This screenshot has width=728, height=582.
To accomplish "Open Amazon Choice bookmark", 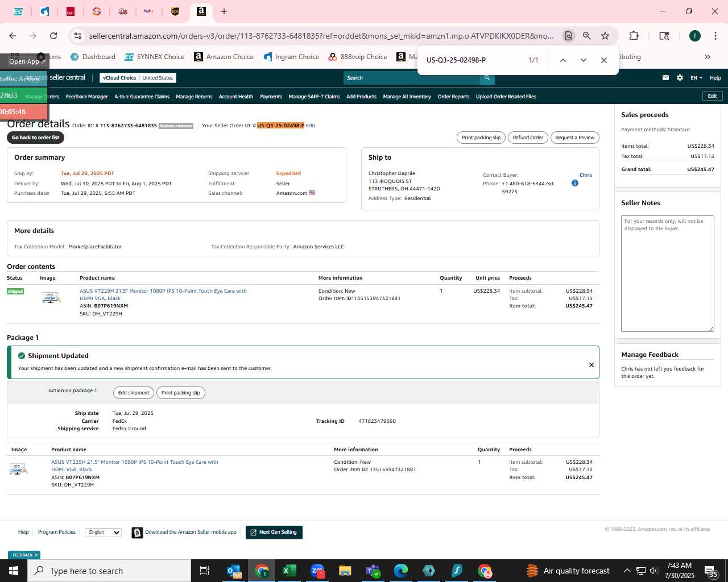I will (x=224, y=57).
